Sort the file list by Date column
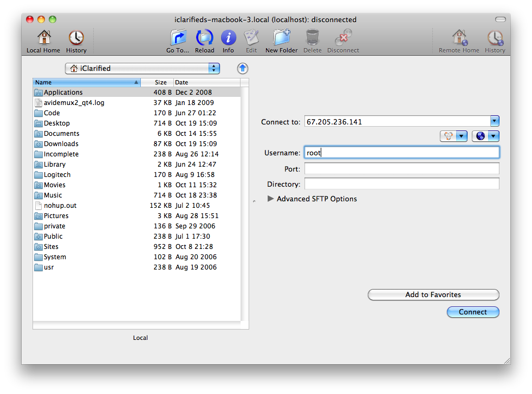This screenshot has height=394, width=532. click(x=206, y=82)
